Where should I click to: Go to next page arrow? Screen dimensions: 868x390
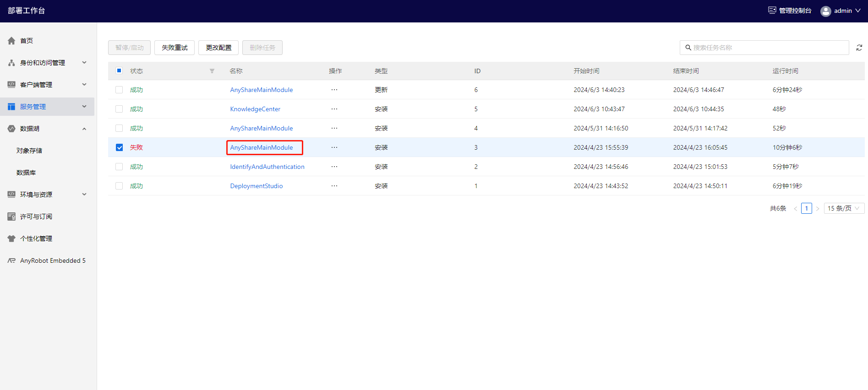[x=818, y=208]
